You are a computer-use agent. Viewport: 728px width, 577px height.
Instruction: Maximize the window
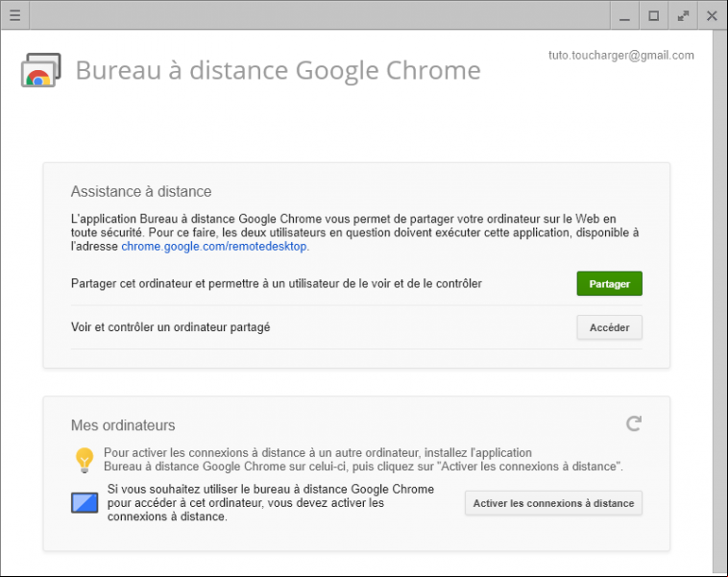pos(654,15)
